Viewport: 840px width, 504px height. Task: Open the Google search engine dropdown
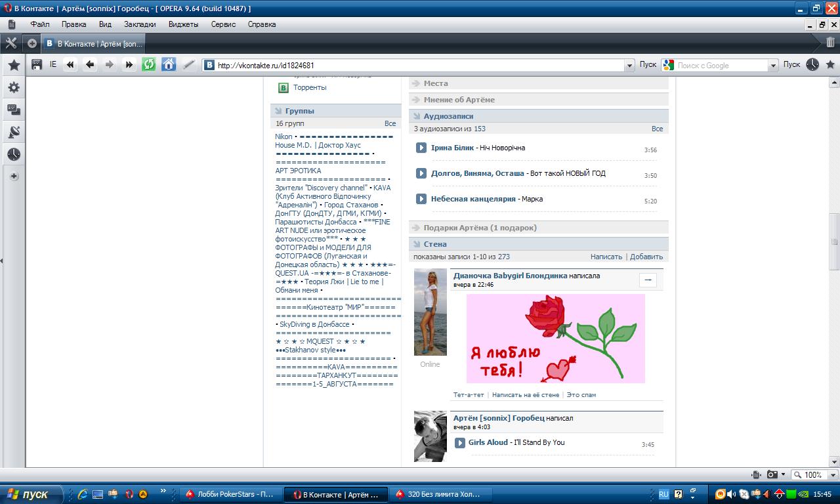(773, 65)
